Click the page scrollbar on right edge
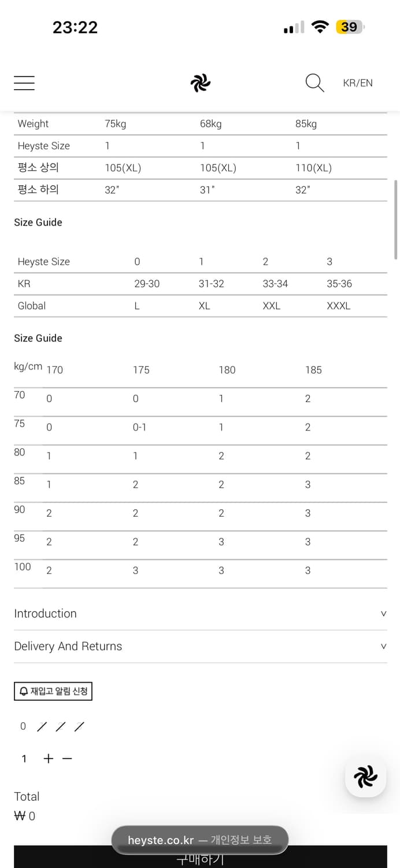The image size is (400, 868). click(x=395, y=220)
